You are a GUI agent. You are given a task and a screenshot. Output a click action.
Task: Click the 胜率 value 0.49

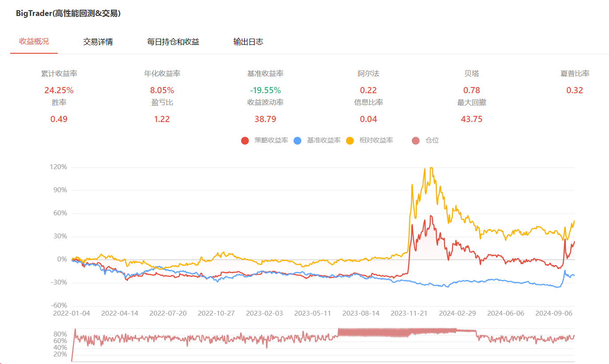tap(59, 119)
